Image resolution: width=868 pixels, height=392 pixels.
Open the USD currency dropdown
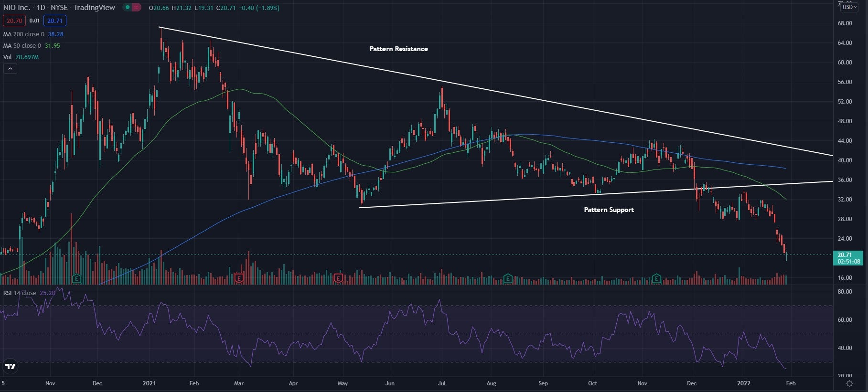coord(849,7)
